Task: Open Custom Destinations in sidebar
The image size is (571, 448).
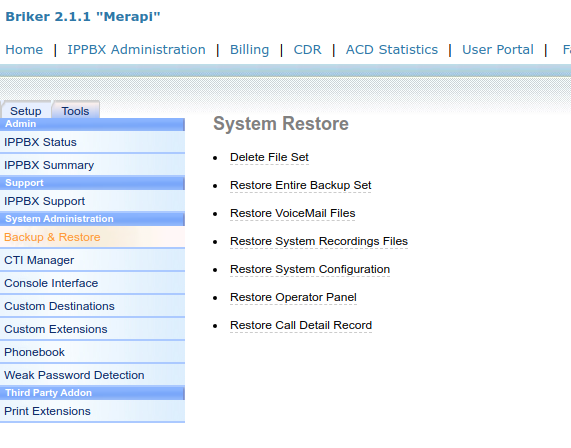Action: pos(92,306)
